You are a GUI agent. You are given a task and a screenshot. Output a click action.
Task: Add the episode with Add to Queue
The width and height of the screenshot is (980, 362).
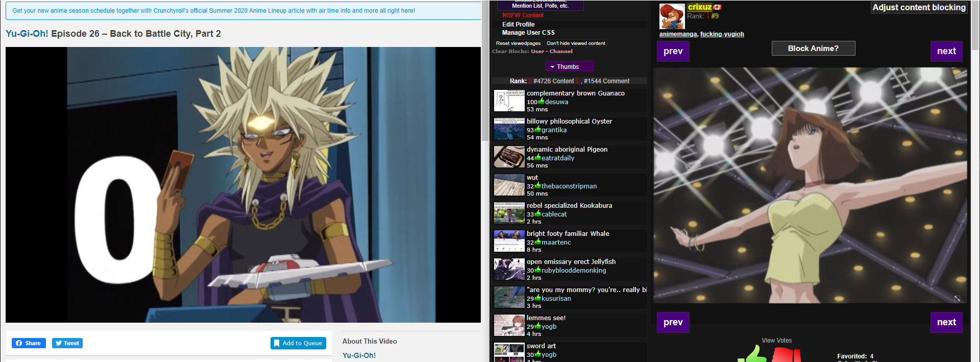click(298, 343)
